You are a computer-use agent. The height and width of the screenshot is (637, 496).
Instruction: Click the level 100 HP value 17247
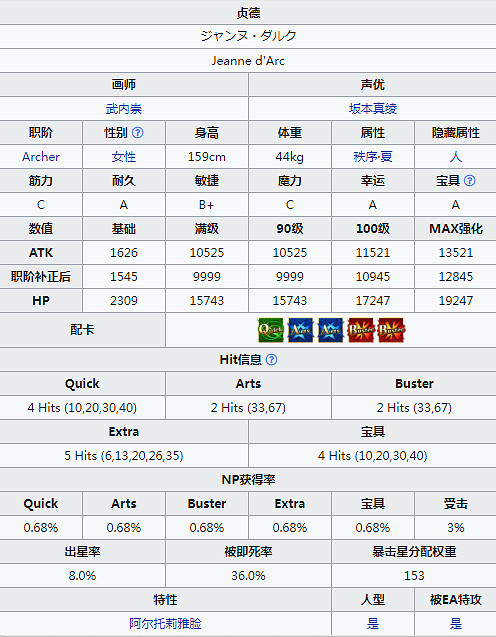pyautogui.click(x=373, y=300)
